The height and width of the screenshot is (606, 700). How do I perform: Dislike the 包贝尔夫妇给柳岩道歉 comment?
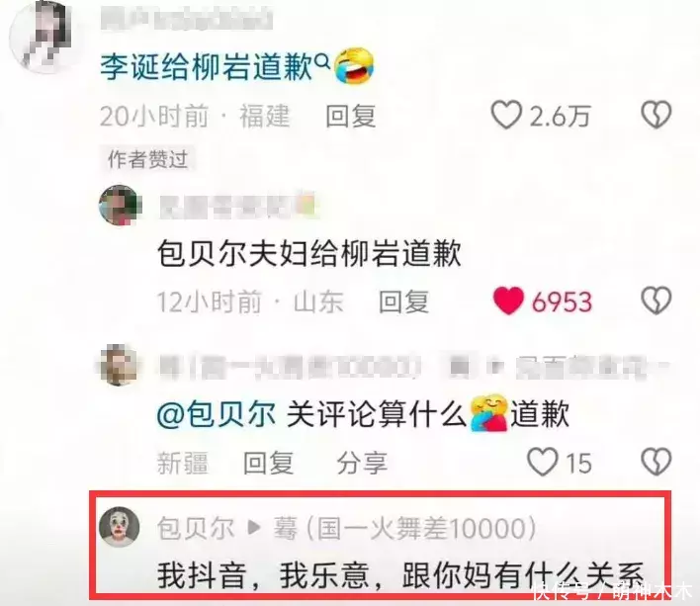656,301
